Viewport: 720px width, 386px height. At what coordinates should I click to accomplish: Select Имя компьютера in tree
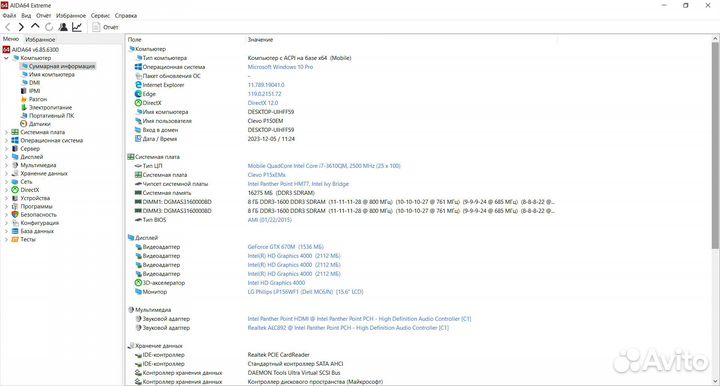coord(48,74)
